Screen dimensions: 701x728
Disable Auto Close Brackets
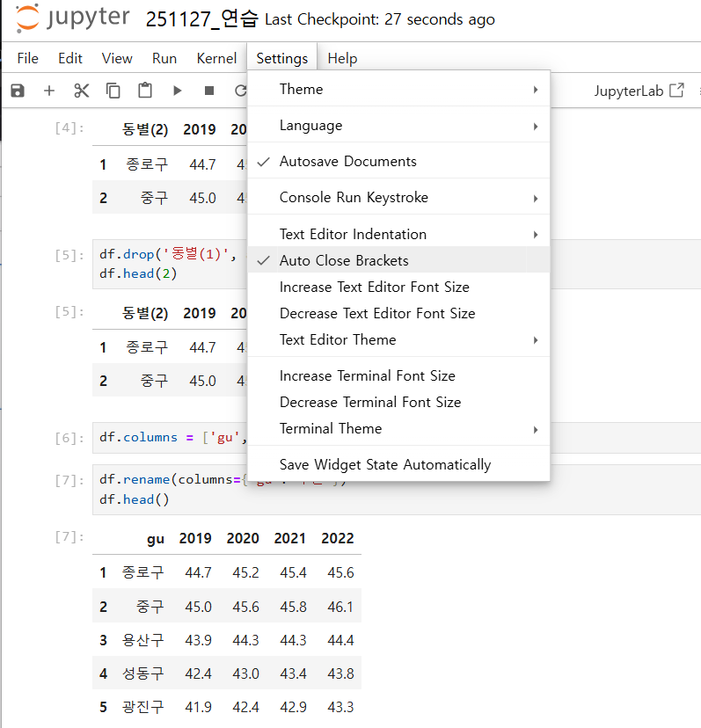tap(344, 260)
